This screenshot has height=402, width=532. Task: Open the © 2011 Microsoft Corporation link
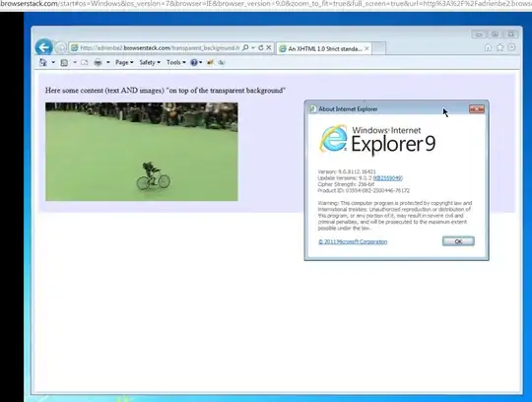click(x=353, y=241)
